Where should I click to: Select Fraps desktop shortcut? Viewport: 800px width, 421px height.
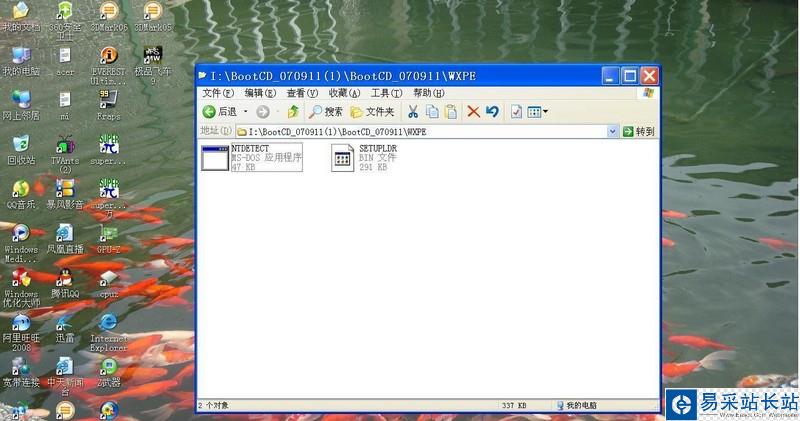coord(109,106)
